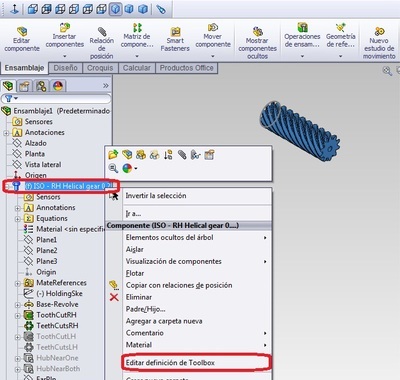This screenshot has width=400, height=380.
Task: Expand the MateReferences folder
Action: (17, 284)
